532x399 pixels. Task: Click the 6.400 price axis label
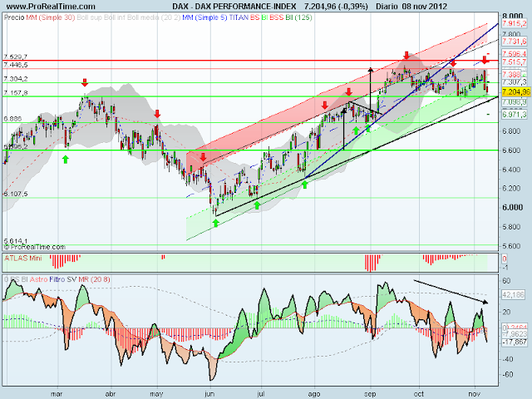tap(511, 170)
